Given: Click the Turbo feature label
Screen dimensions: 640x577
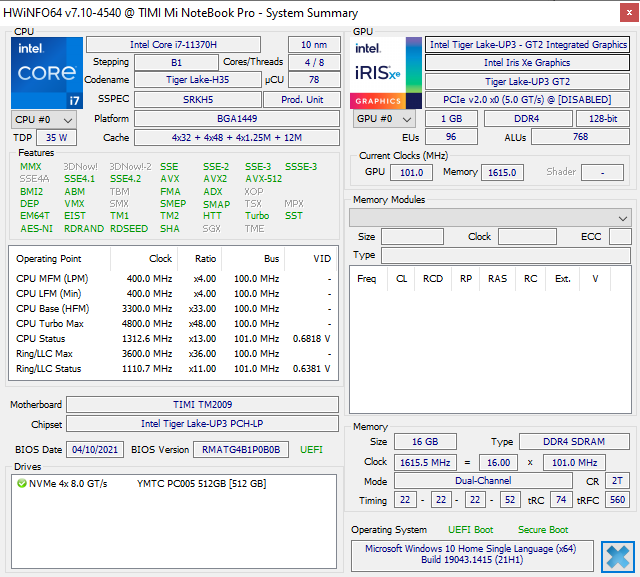Looking at the screenshot, I should [x=257, y=215].
